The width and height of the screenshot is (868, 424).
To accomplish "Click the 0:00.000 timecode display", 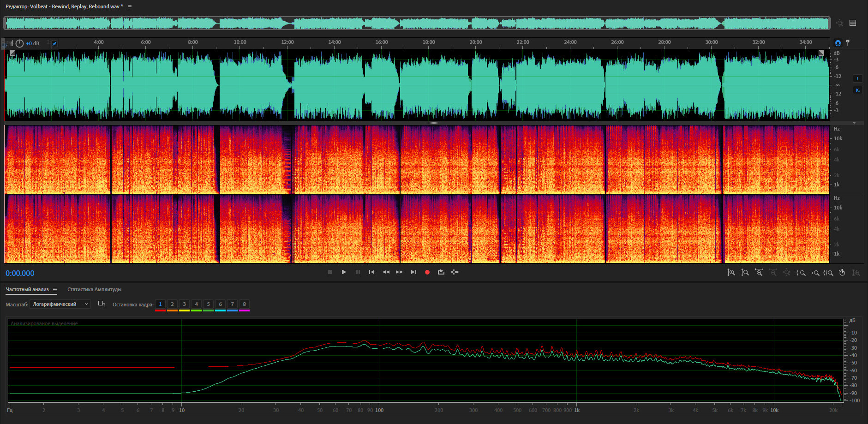I will [x=20, y=273].
